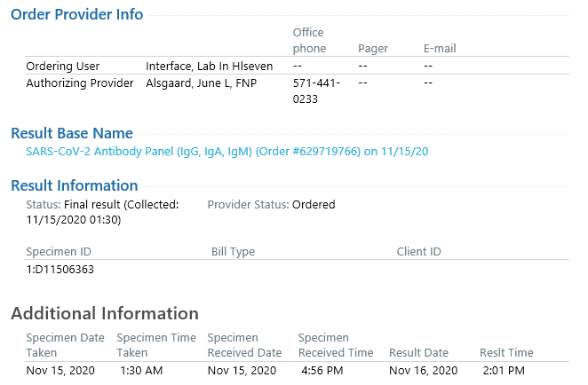
Task: Click provider name Alsgaard, June L, FNP
Action: pyautogui.click(x=201, y=82)
